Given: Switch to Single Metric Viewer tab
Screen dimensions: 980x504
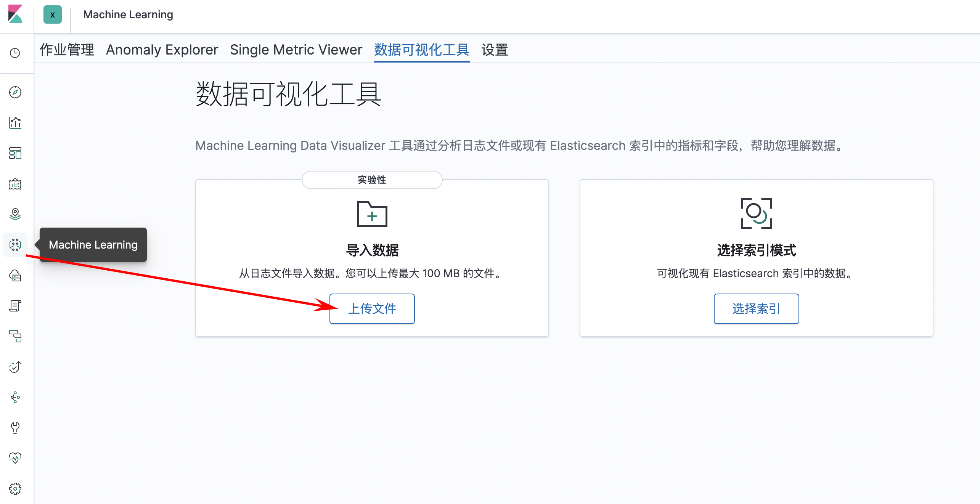Looking at the screenshot, I should tap(296, 50).
